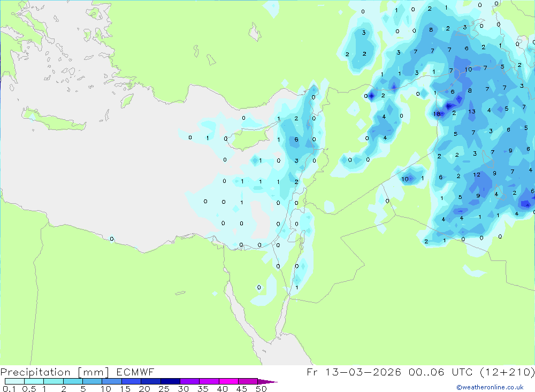Select the 5–10 mm legend color swatch
Viewport: 535px width, 392px height.
pyautogui.click(x=93, y=381)
